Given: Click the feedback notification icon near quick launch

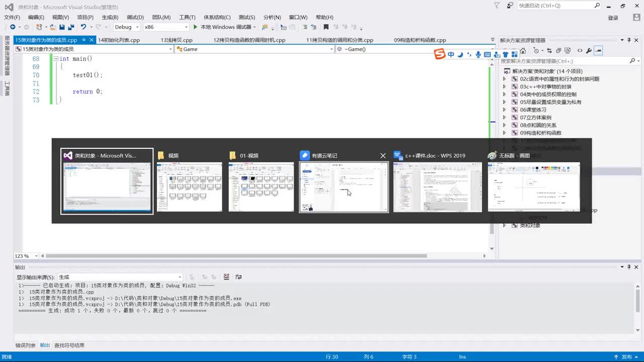Looking at the screenshot, I should tap(510, 6).
